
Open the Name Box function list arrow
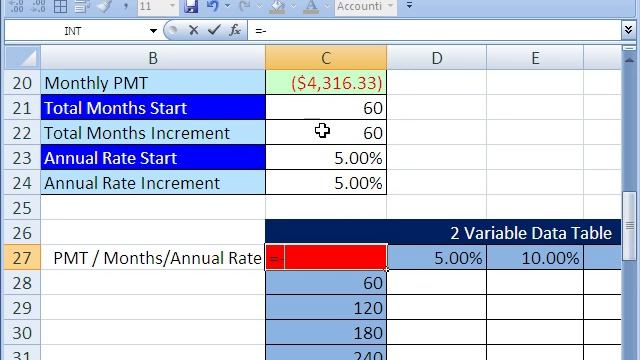(153, 31)
